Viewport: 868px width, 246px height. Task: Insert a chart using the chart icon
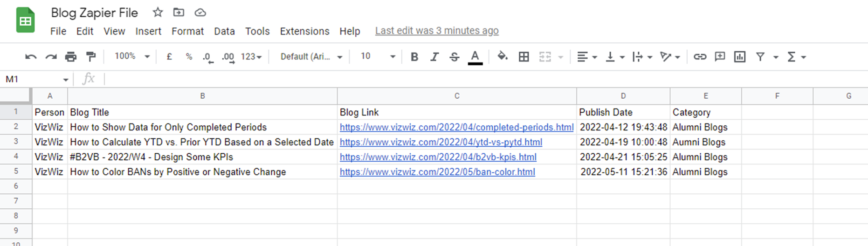click(740, 57)
